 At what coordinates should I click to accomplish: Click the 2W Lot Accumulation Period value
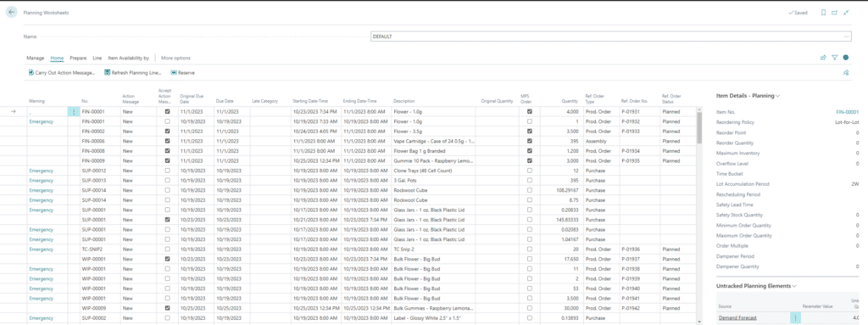pos(855,183)
